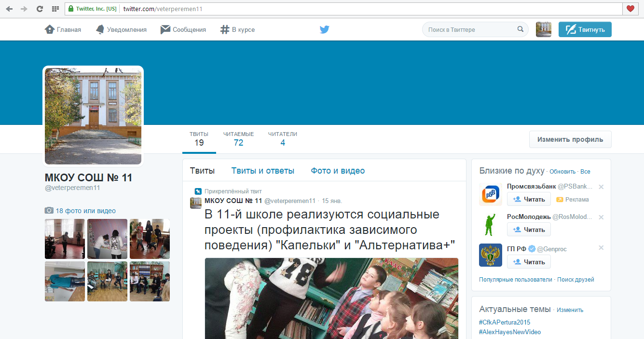The height and width of the screenshot is (339, 644).
Task: Click Изменить next to Актуальные темы
Action: [x=570, y=310]
